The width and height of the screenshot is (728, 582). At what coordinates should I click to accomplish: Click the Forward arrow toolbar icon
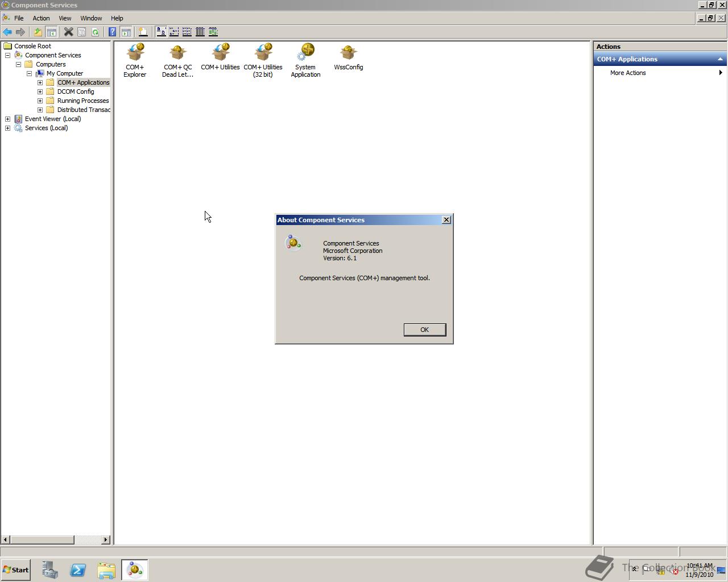(20, 32)
